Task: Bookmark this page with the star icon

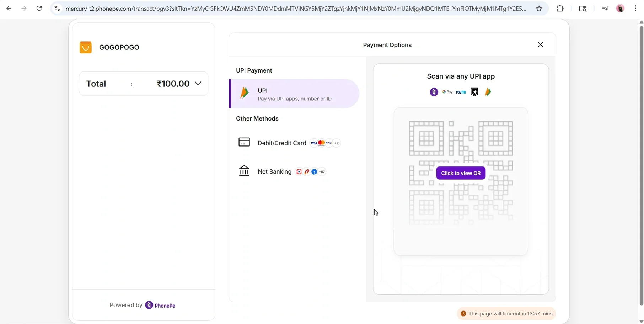Action: point(539,9)
